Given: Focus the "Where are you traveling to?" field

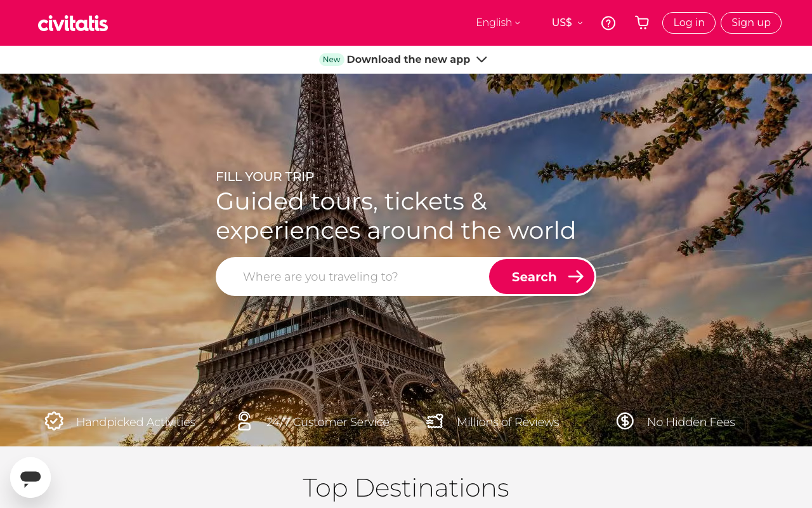Looking at the screenshot, I should tap(353, 276).
